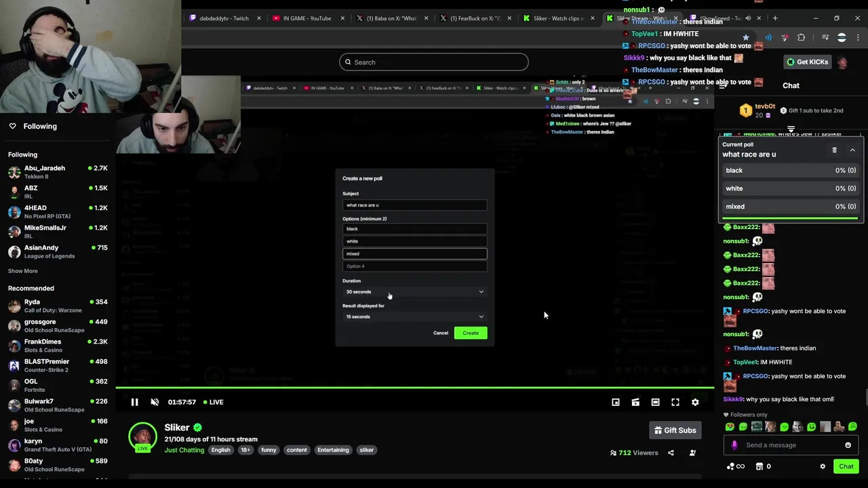Click the Get KICKs button
Viewport: 868px width, 488px height.
(807, 62)
